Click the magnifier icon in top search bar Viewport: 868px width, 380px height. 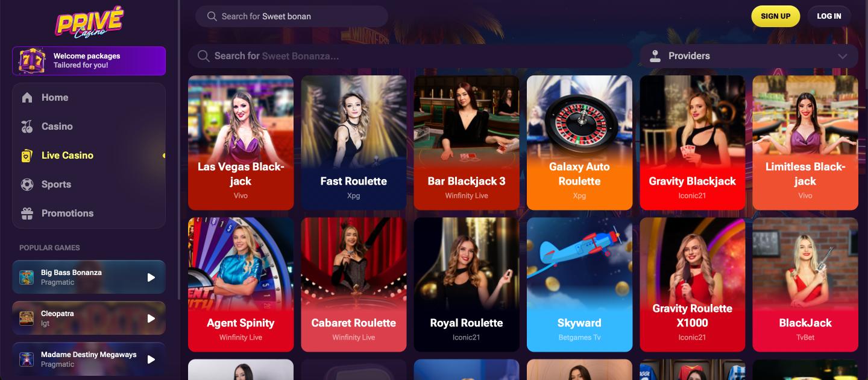click(212, 16)
